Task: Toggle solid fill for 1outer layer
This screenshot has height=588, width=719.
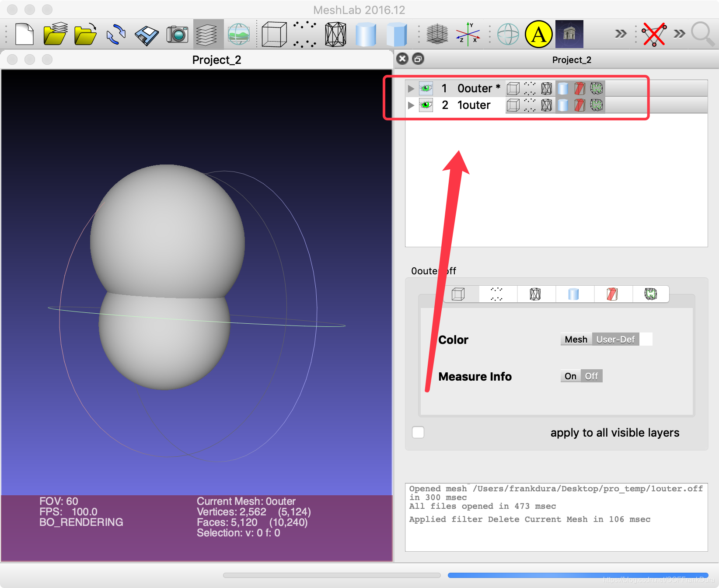Action: (563, 105)
